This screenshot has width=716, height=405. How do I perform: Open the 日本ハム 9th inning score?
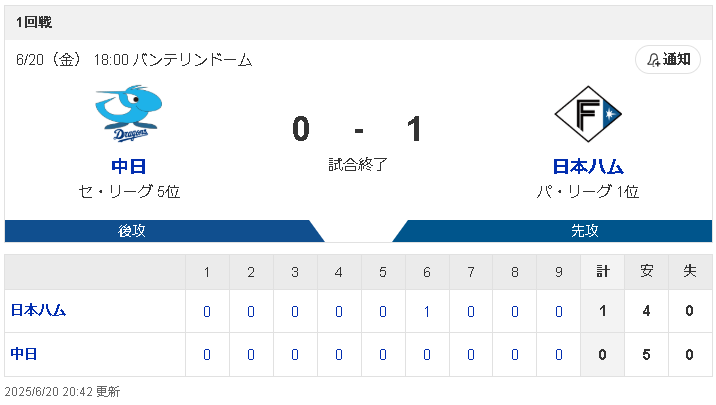[558, 311]
